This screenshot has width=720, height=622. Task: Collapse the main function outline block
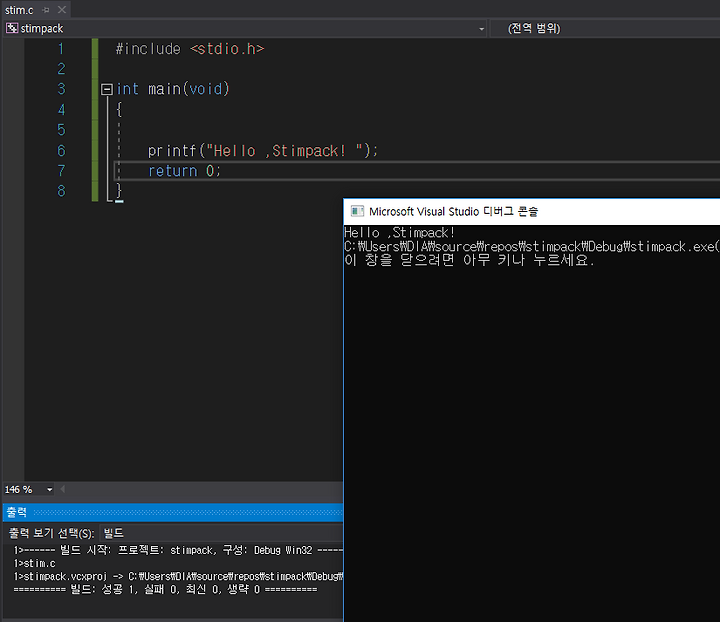pos(107,89)
